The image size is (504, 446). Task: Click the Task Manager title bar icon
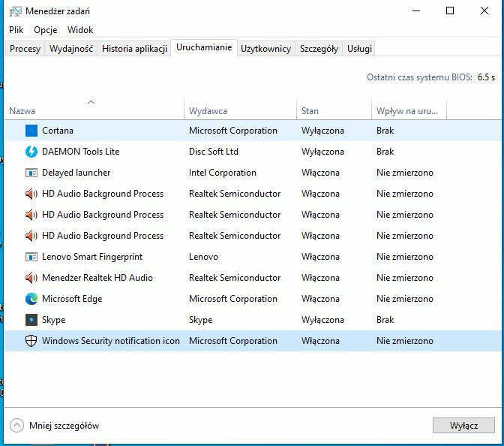[x=16, y=11]
